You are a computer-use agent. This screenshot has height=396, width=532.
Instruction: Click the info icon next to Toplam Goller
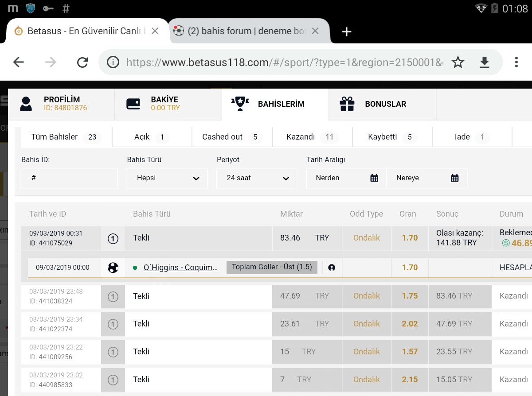click(332, 268)
